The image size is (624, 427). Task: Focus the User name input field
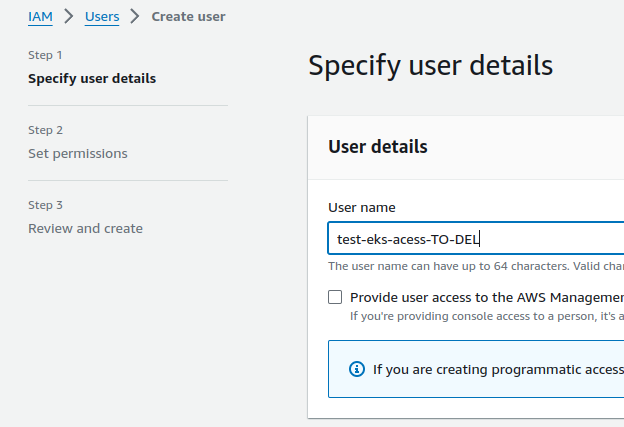click(x=476, y=238)
